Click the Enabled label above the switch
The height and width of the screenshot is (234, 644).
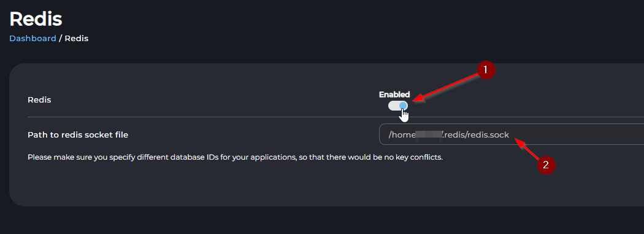[394, 95]
